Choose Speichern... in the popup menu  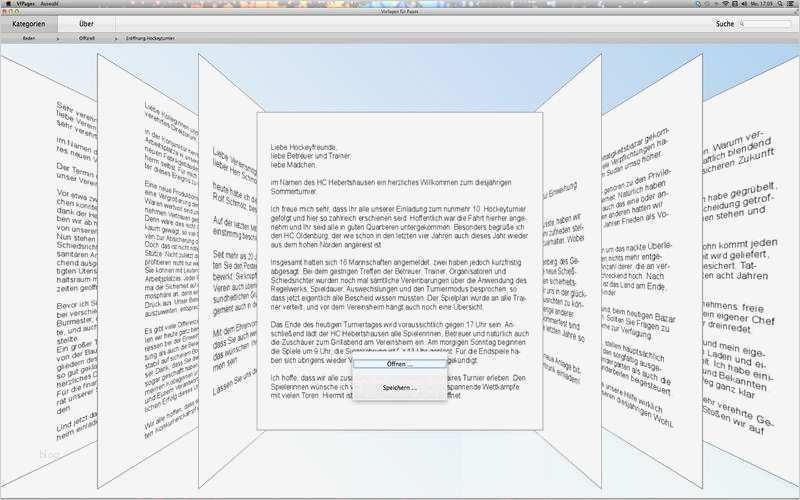399,388
